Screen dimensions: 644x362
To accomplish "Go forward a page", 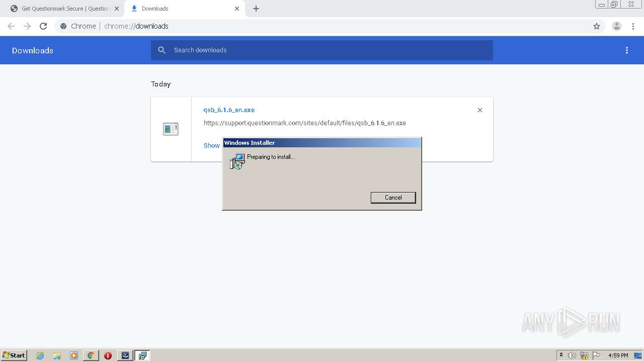I will tap(27, 26).
